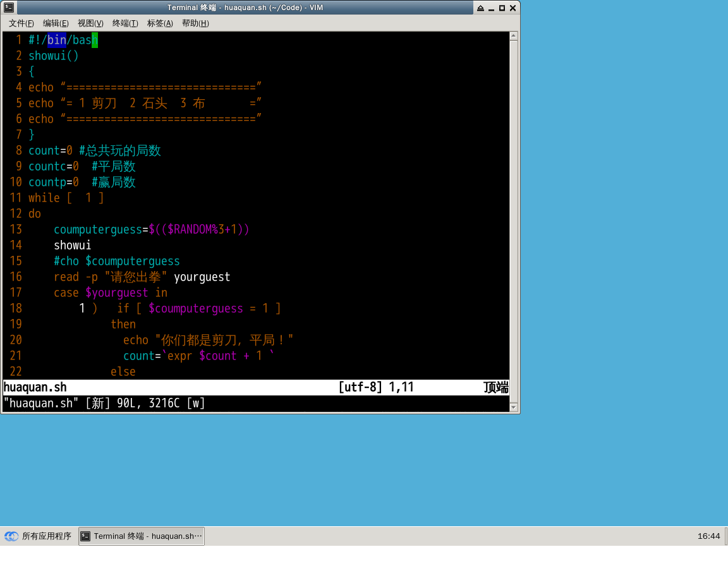The image size is (728, 566).
Task: Close the Terminal VIM window
Action: click(513, 8)
